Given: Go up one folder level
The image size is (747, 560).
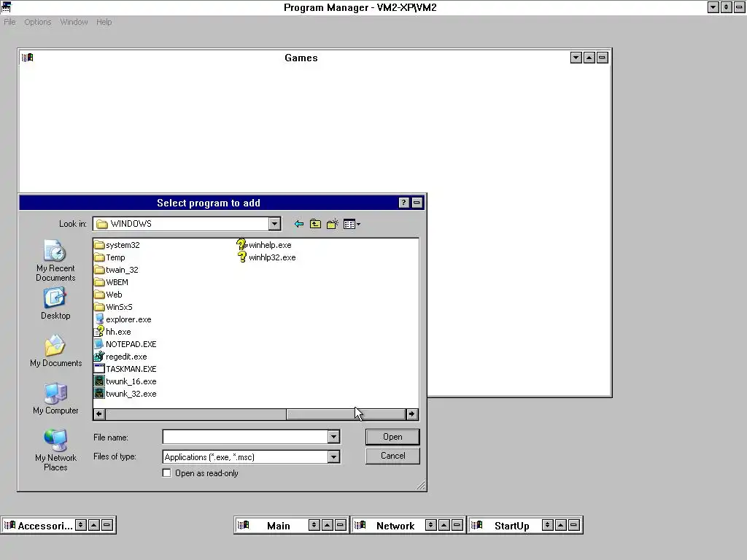Looking at the screenshot, I should (315, 224).
